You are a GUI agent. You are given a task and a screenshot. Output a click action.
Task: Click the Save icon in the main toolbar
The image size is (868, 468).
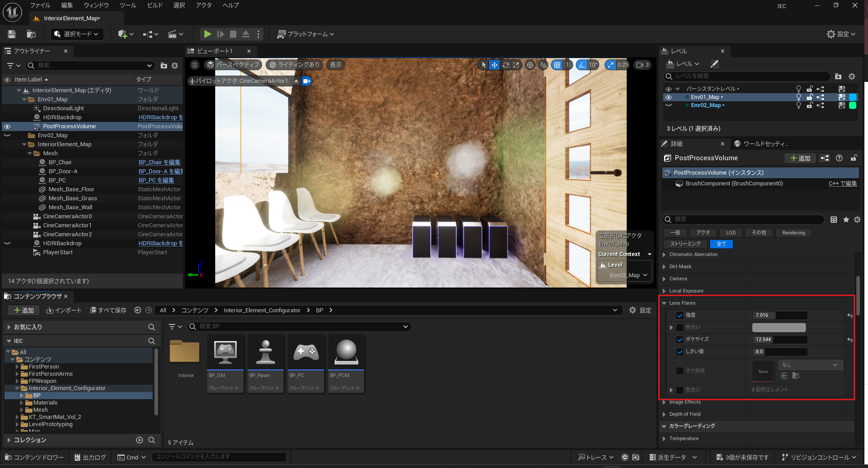pos(12,34)
